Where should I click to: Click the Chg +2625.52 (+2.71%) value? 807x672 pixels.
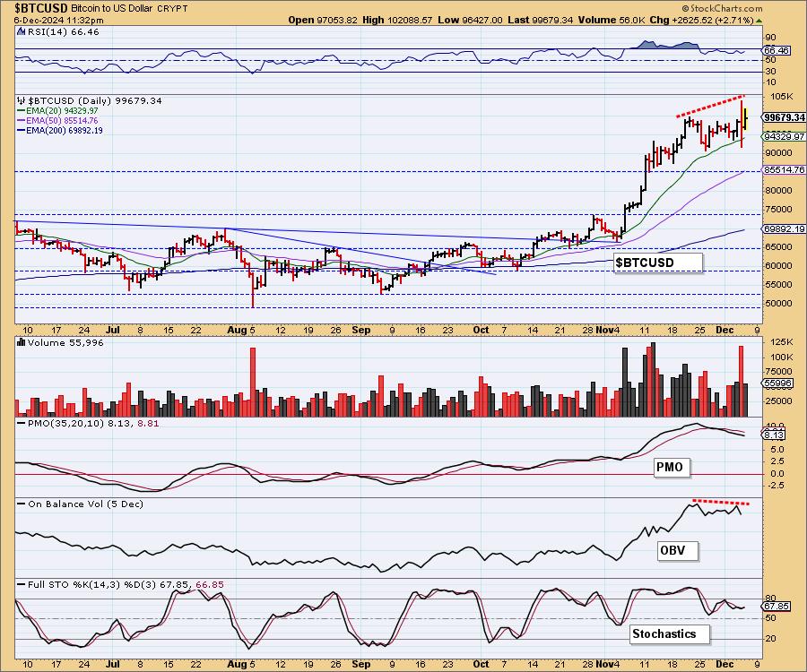701,20
